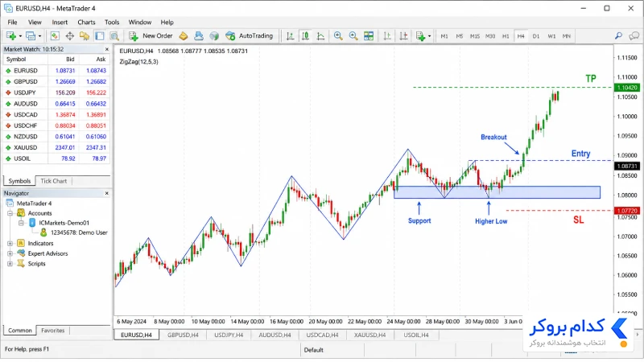Switch chart to candlesticks type

tap(305, 36)
